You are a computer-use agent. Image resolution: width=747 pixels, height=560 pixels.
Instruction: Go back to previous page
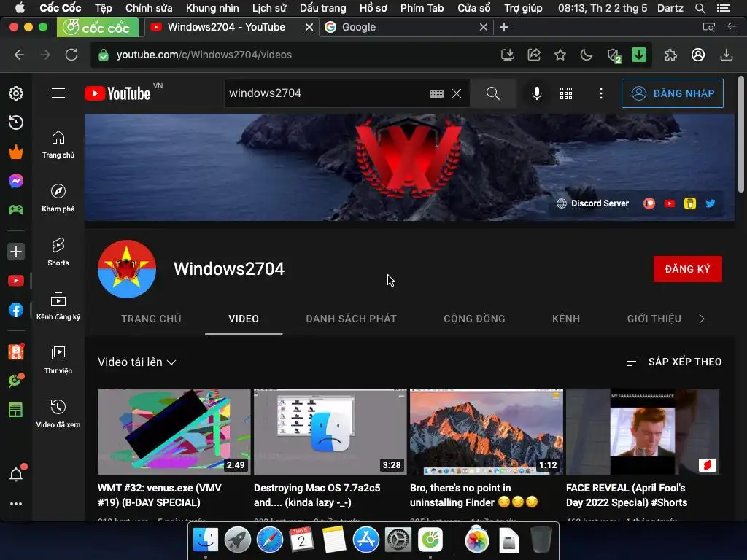coord(19,55)
